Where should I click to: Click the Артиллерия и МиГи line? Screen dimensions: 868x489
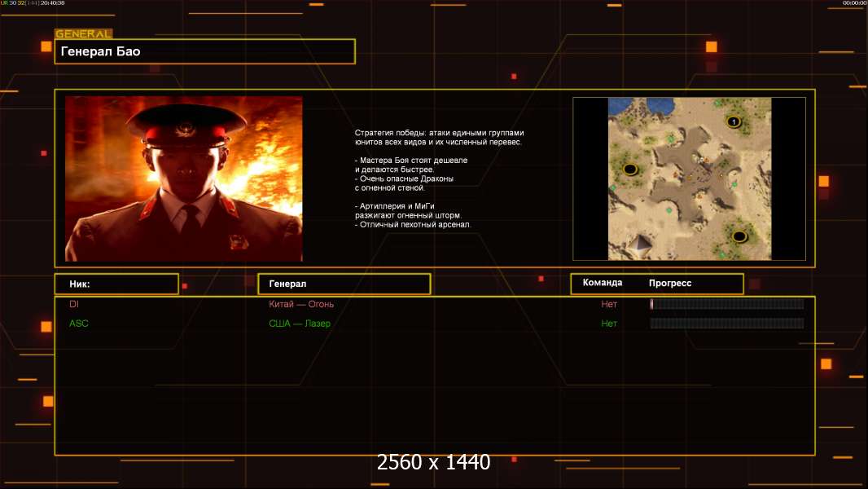point(395,206)
